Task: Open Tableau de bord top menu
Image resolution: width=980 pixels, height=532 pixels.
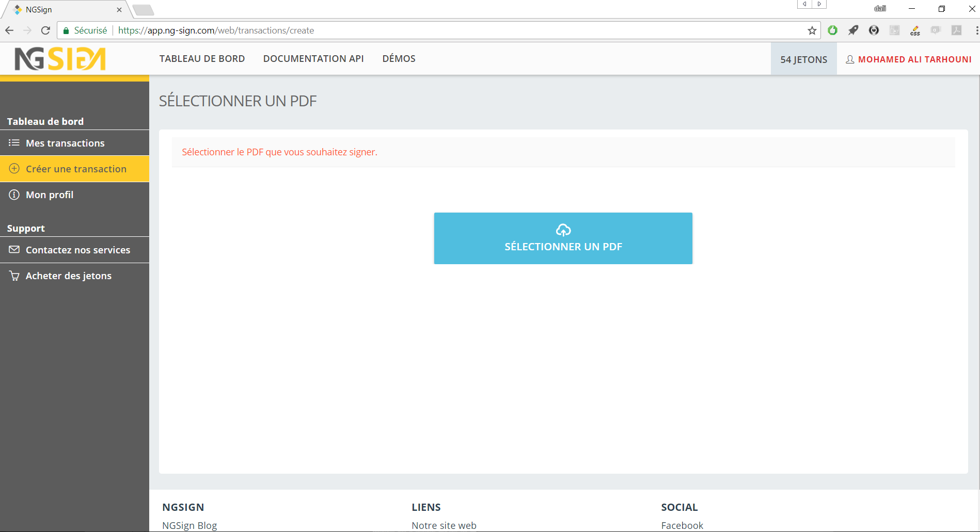Action: point(202,59)
